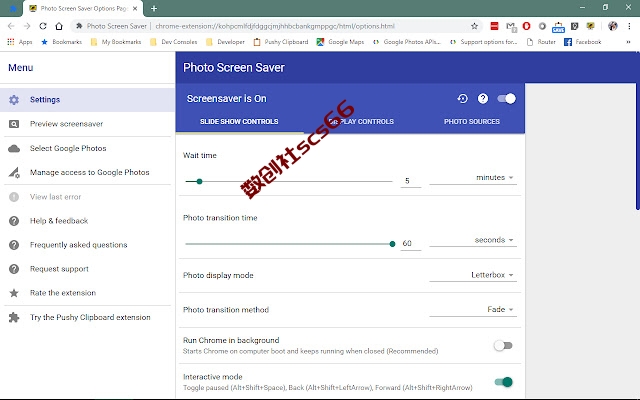Bookmark this page with the star icon
Screen dimensions: 640x400
pyautogui.click(x=474, y=26)
